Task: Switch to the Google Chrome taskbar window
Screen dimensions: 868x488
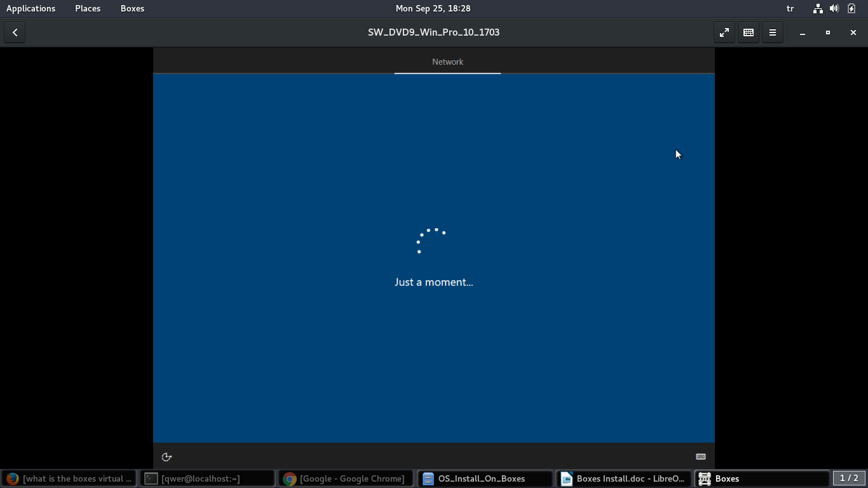Action: tap(346, 478)
